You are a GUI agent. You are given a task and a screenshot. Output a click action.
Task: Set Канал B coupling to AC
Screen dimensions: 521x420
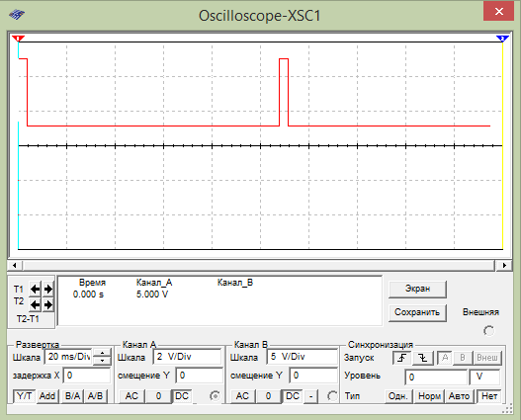point(242,396)
